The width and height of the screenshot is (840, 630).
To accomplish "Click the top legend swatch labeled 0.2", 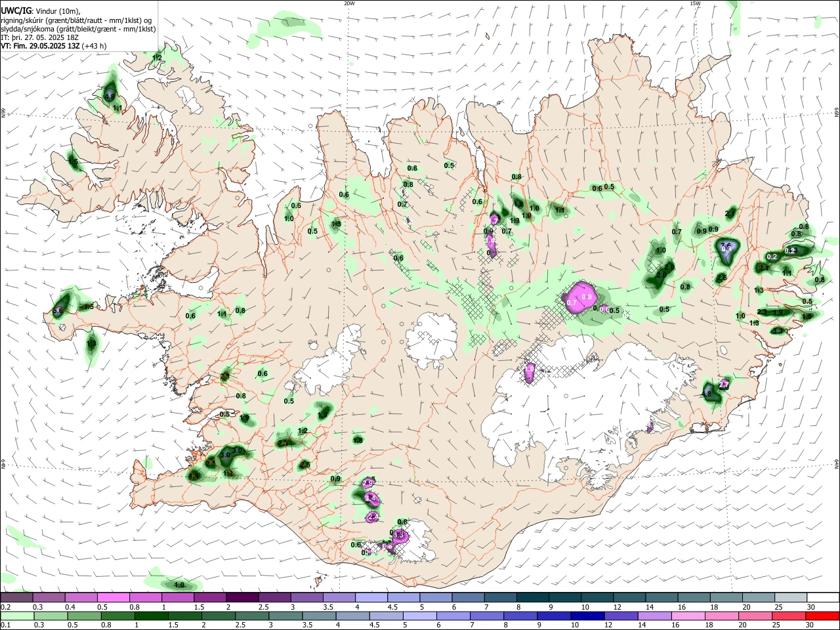I will click(17, 597).
